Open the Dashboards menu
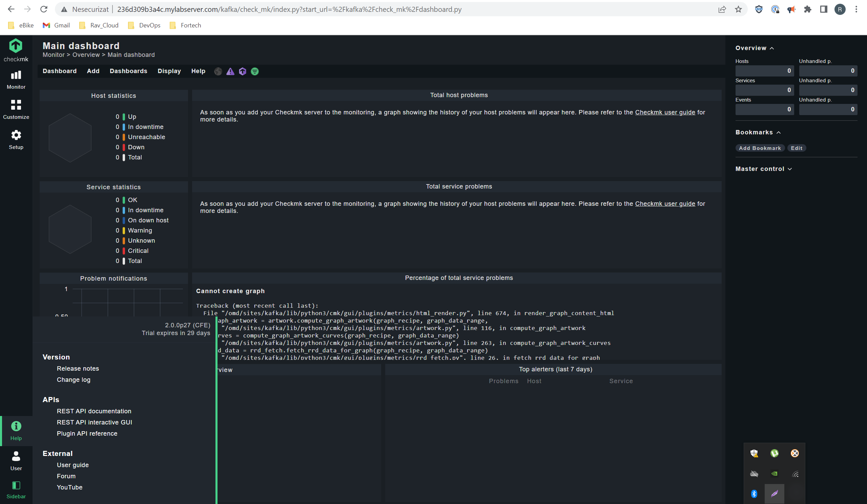 [128, 71]
